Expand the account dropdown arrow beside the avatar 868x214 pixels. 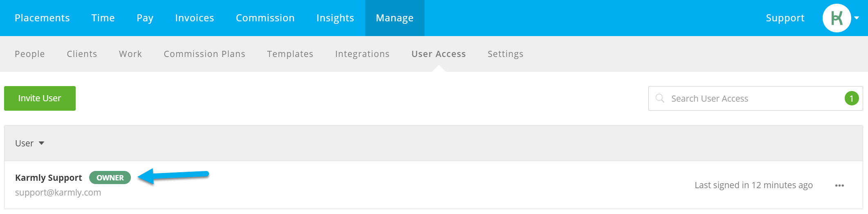coord(857,18)
